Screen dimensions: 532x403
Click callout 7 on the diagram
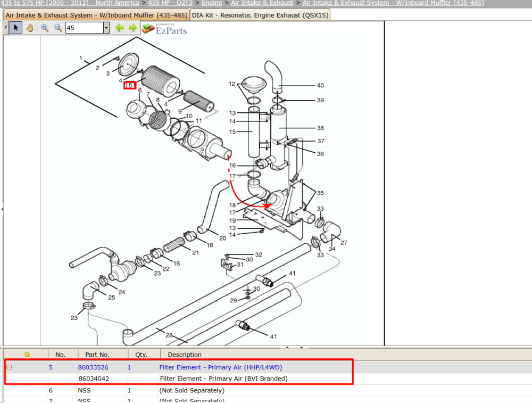tap(148, 94)
